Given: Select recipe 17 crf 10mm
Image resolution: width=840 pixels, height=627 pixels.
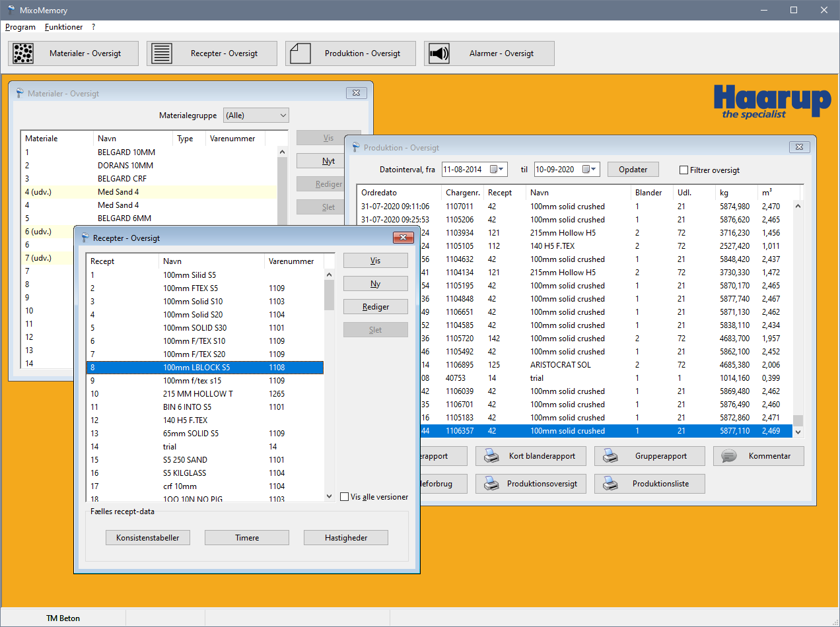Looking at the screenshot, I should (x=205, y=486).
